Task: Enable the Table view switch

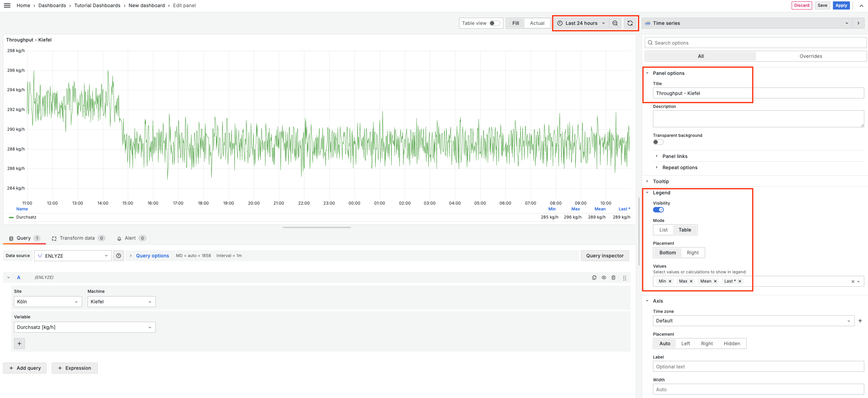Action: point(494,23)
